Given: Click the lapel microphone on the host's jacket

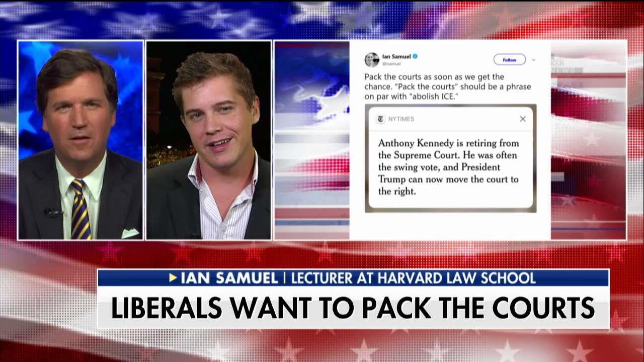Looking at the screenshot, I should coord(53,212).
